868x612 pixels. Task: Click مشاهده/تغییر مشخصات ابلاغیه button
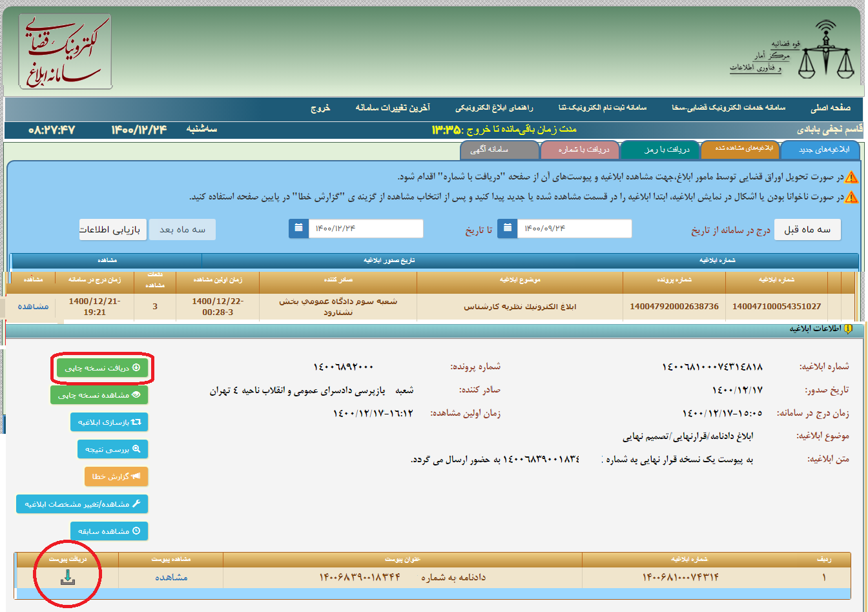point(82,504)
